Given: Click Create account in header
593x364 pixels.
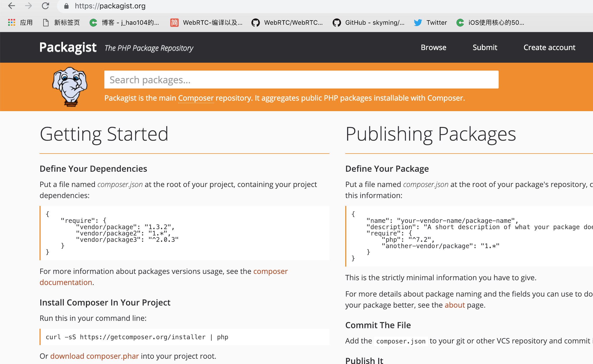Looking at the screenshot, I should pos(549,47).
